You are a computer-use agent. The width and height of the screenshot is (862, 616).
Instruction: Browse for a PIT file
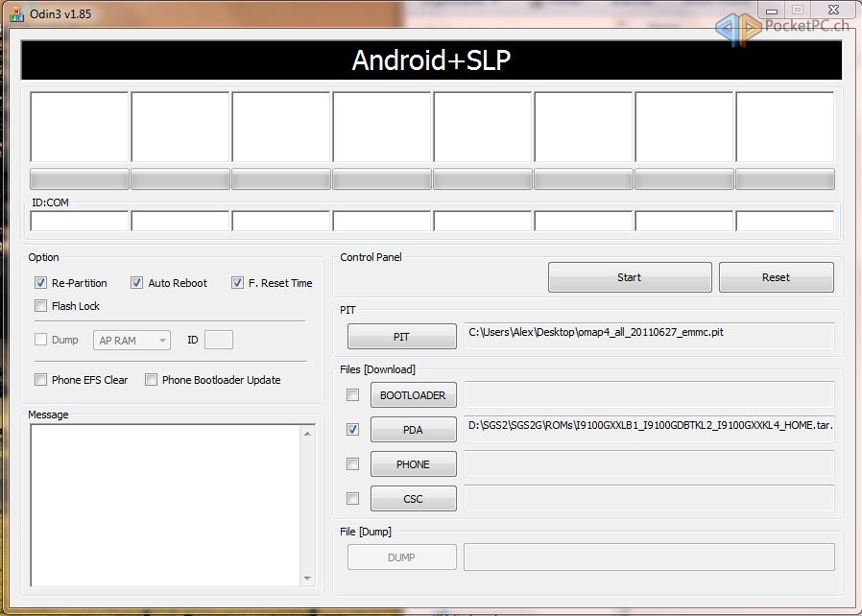pos(402,336)
